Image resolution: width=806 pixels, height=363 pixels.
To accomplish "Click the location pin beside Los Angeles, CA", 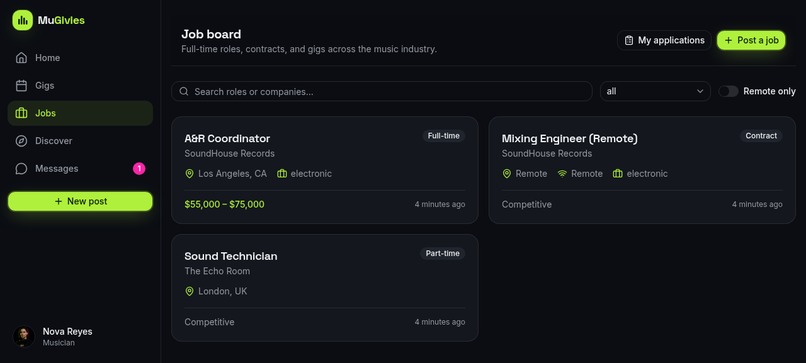I will tap(189, 174).
